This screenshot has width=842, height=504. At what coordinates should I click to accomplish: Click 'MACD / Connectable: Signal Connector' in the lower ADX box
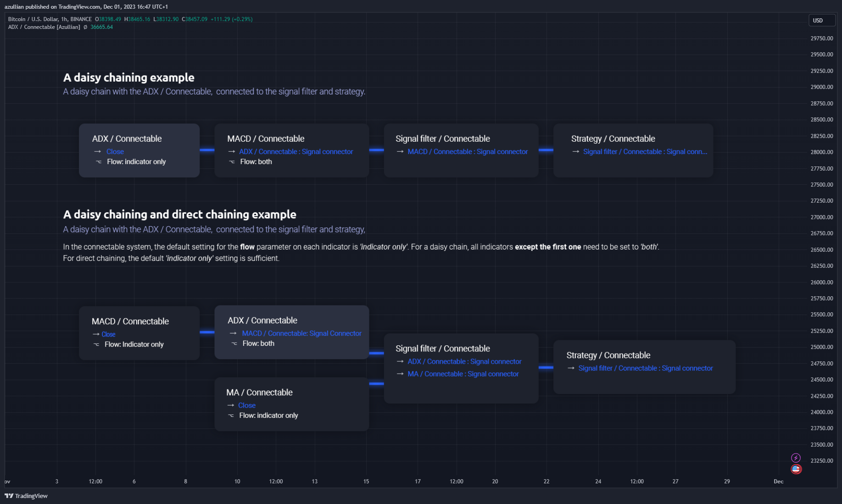302,333
